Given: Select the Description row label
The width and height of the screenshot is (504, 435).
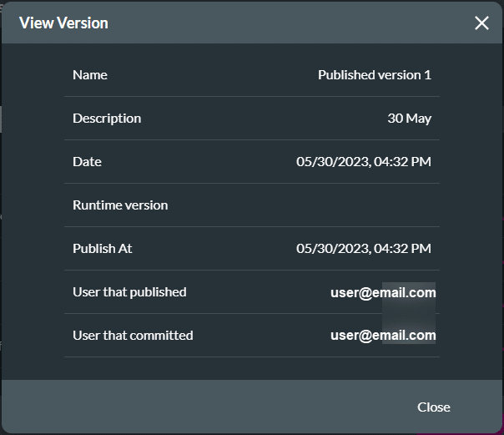Looking at the screenshot, I should (x=107, y=119).
